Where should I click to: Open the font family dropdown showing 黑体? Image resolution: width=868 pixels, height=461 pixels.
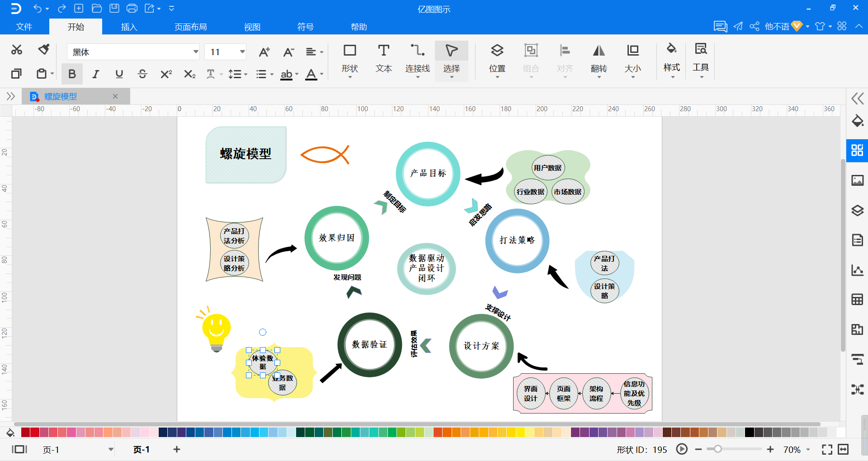(x=133, y=52)
